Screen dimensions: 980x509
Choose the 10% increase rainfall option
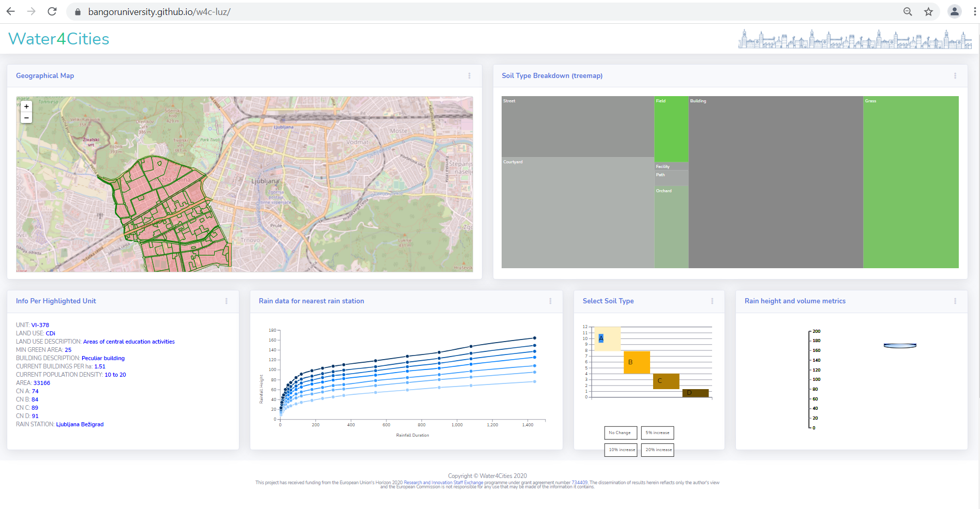pyautogui.click(x=621, y=450)
